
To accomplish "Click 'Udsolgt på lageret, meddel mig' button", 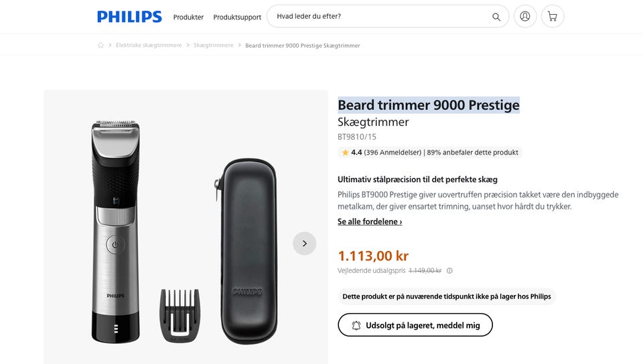I will (x=415, y=325).
